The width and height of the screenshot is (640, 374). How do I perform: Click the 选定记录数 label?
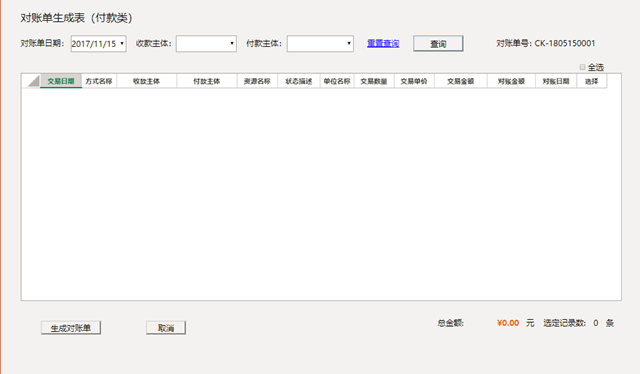(x=564, y=323)
